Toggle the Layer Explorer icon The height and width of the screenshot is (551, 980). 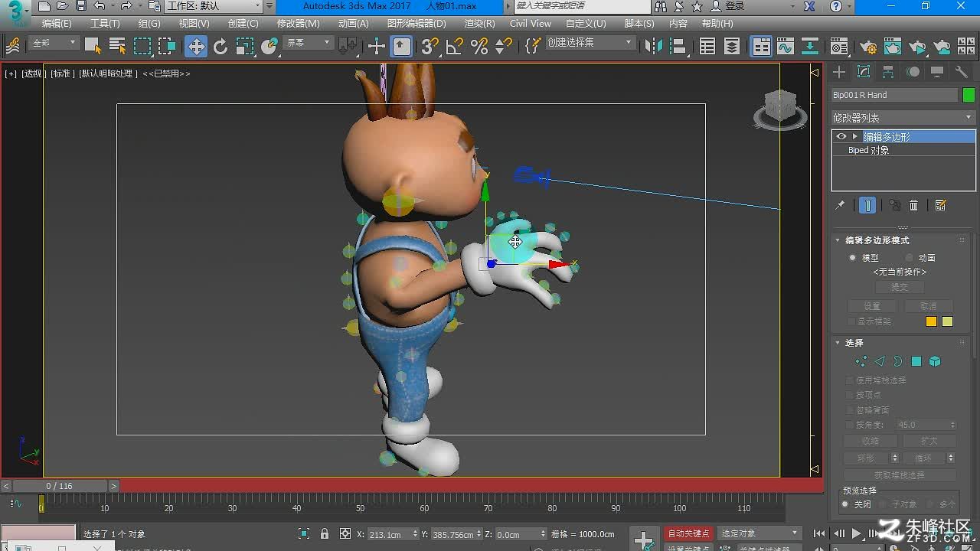(732, 47)
